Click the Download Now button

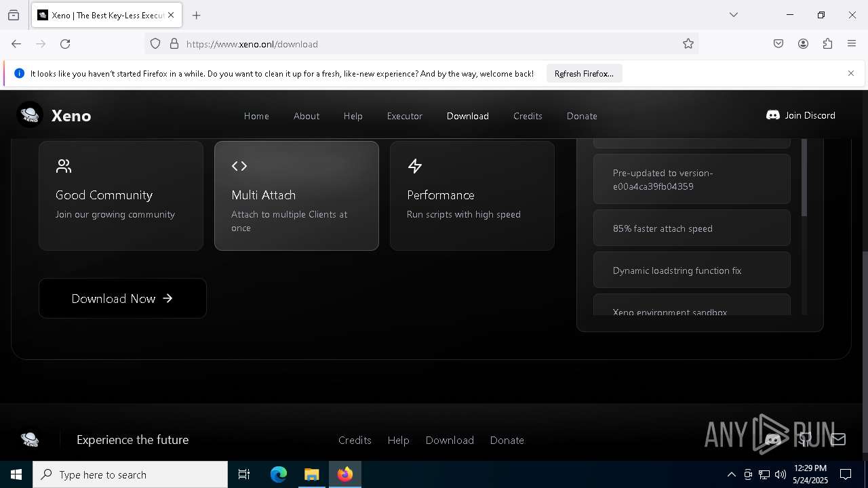[x=123, y=298]
